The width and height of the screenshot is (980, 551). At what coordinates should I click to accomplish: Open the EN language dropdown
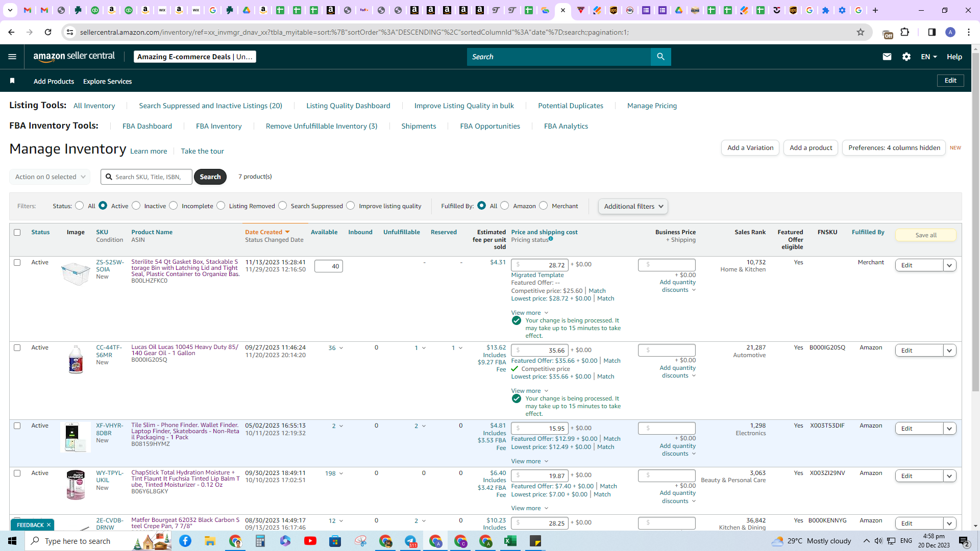(x=929, y=57)
